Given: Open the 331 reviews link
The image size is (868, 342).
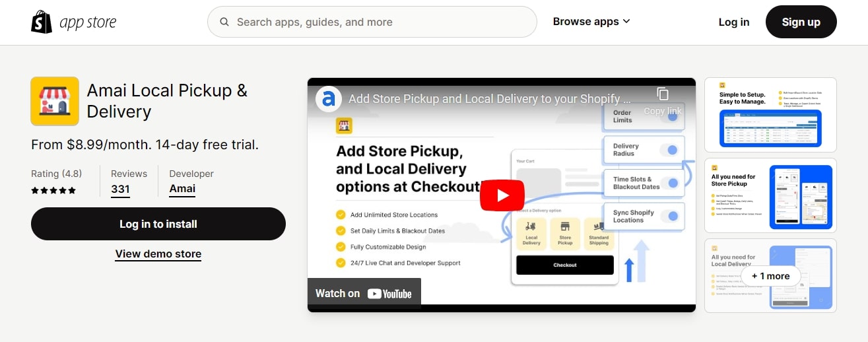Looking at the screenshot, I should (x=120, y=189).
